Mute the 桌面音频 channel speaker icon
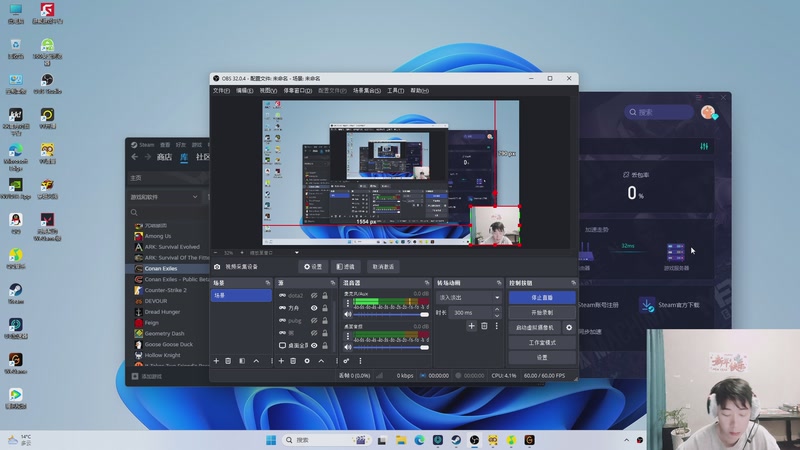Image resolution: width=800 pixels, height=450 pixels. [x=348, y=347]
